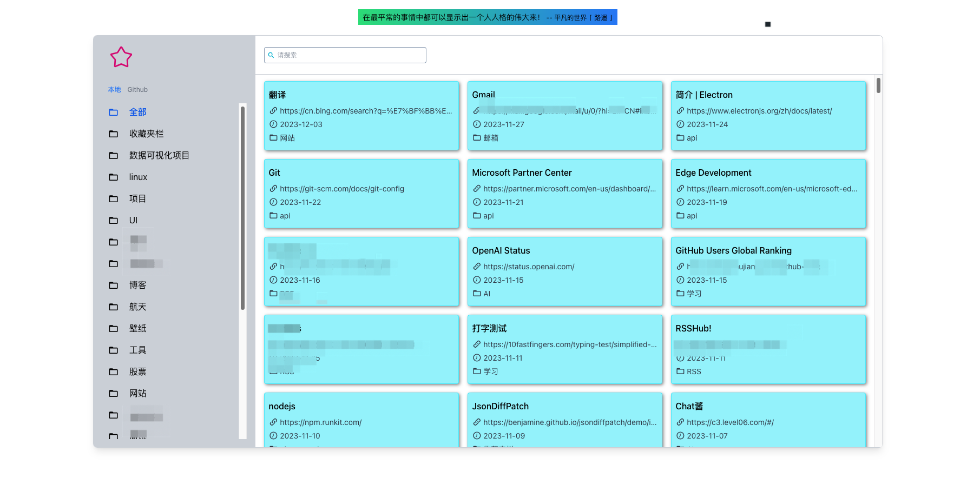Open the 数据可视化项目 folder
Screen dimensions: 980x478
(159, 155)
